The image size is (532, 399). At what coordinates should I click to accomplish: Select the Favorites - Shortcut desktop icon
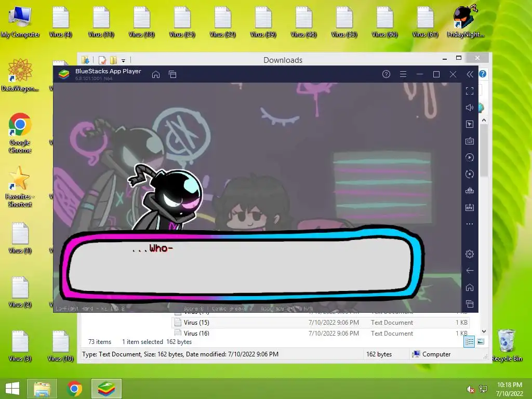point(20,187)
